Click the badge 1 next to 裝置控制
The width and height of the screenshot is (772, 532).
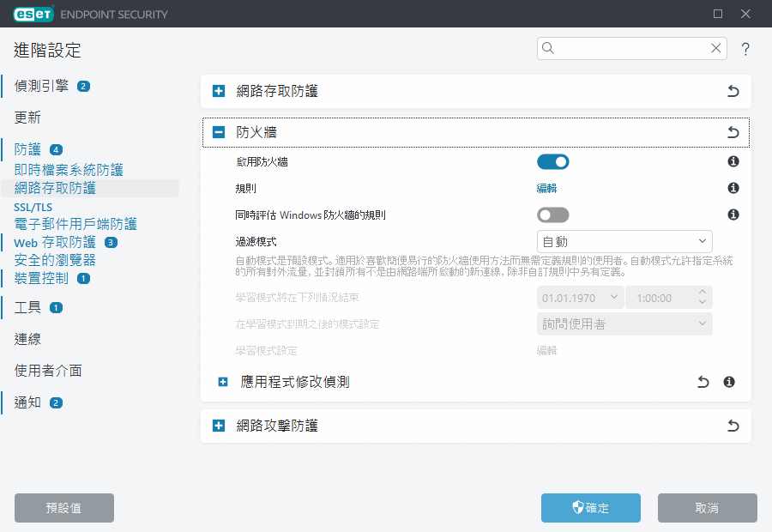(84, 278)
